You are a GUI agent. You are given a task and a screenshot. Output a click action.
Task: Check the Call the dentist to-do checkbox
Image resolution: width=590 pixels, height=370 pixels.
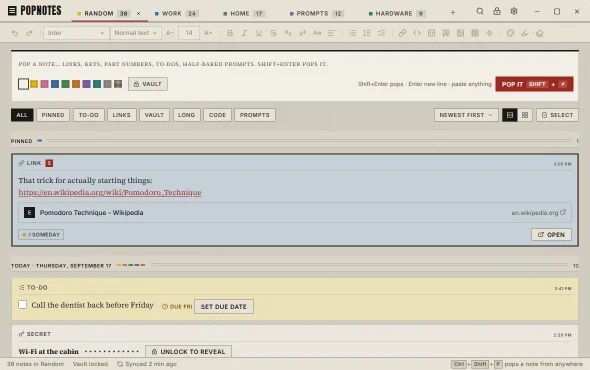pos(23,305)
